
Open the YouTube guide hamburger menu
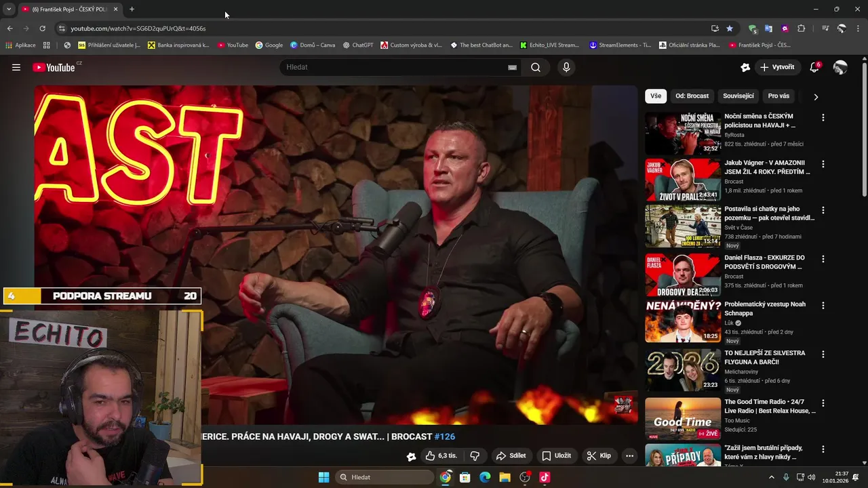pyautogui.click(x=16, y=67)
